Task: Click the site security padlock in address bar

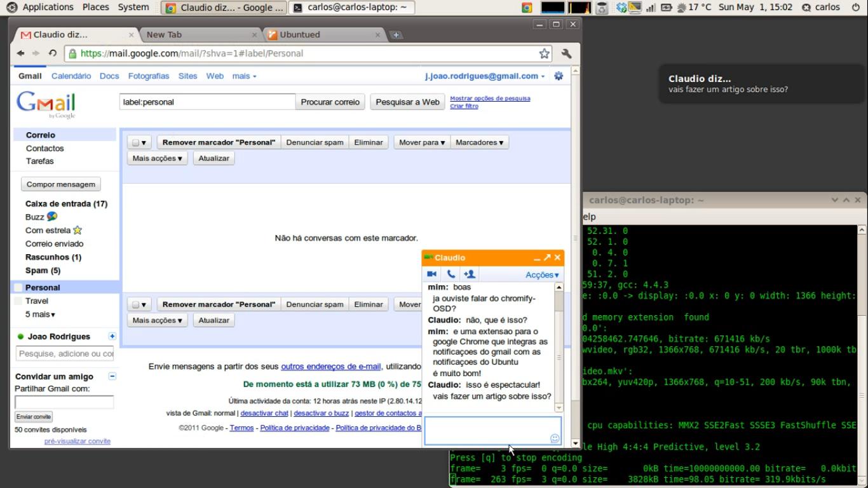Action: (x=72, y=53)
